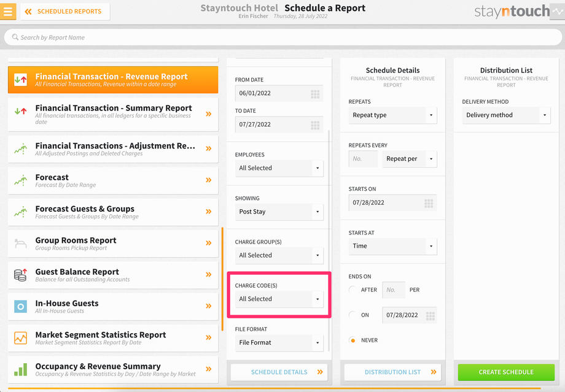Expand the Guest Balance Report chevron
565x392 pixels.
click(x=209, y=274)
